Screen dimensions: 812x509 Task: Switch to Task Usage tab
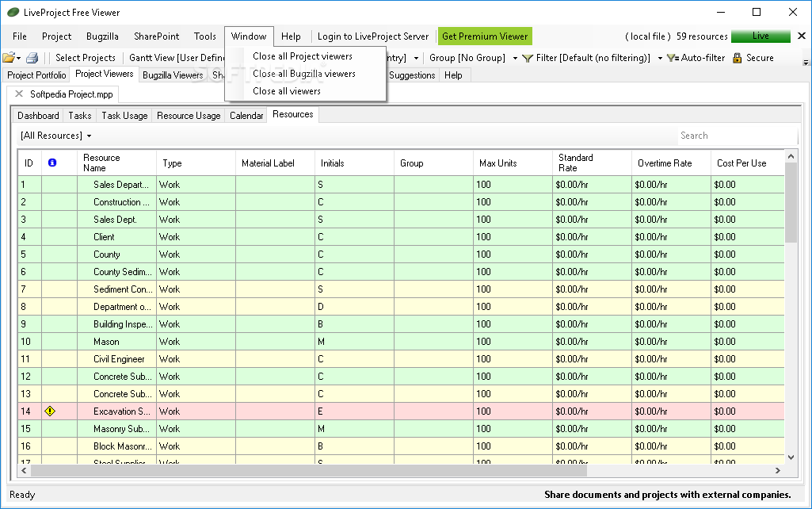pyautogui.click(x=124, y=116)
